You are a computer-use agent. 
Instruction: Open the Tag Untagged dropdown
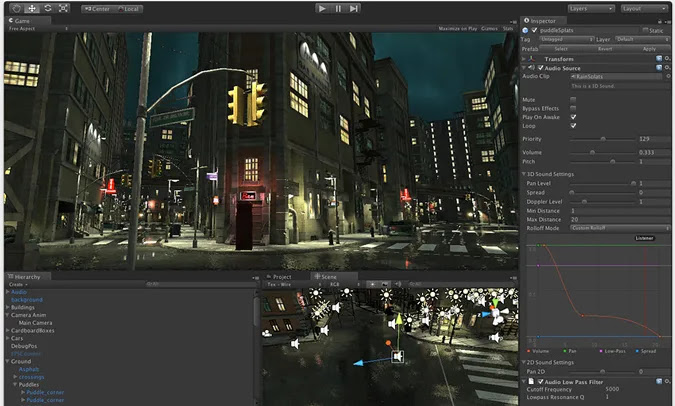click(x=567, y=39)
